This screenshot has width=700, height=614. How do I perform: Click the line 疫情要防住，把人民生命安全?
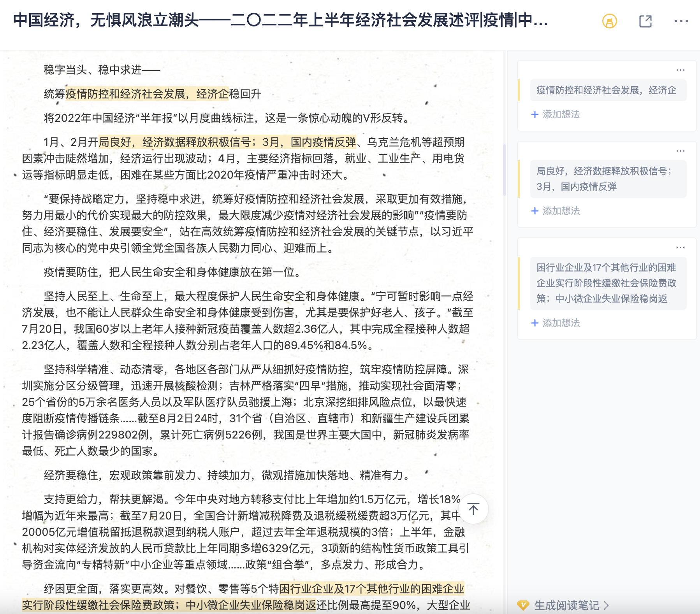click(x=174, y=272)
